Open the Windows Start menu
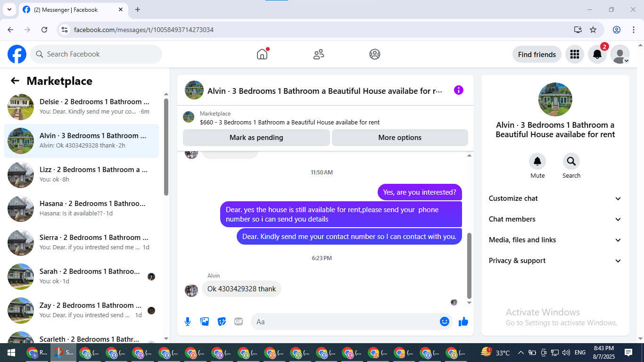Image resolution: width=644 pixels, height=362 pixels. pyautogui.click(x=11, y=353)
